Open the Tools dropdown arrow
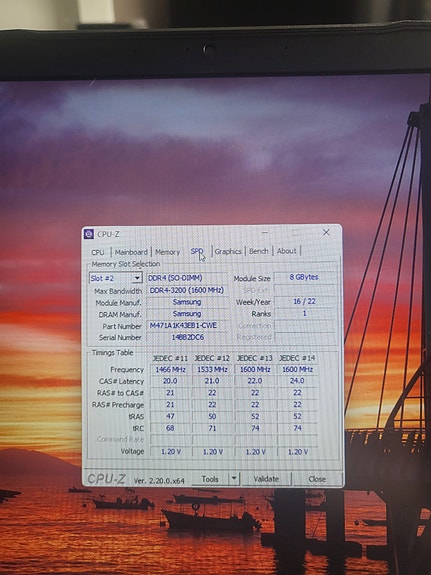The width and height of the screenshot is (431, 575). 234,479
